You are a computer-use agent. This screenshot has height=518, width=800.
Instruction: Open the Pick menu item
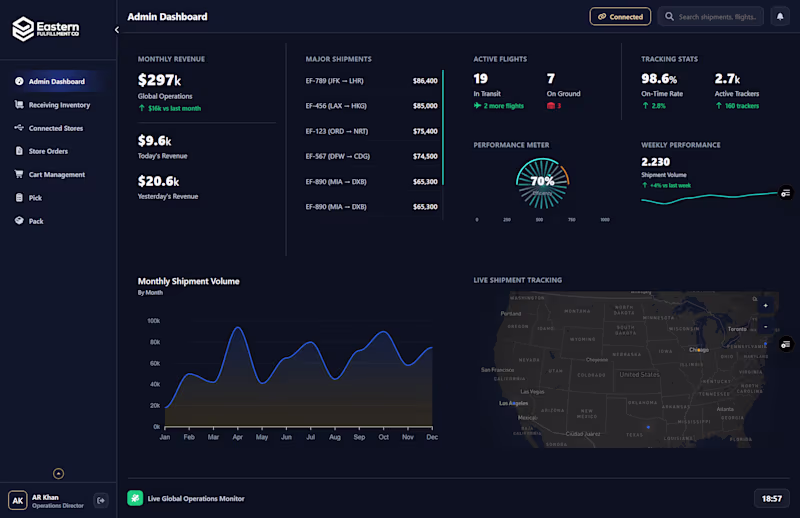53,198
